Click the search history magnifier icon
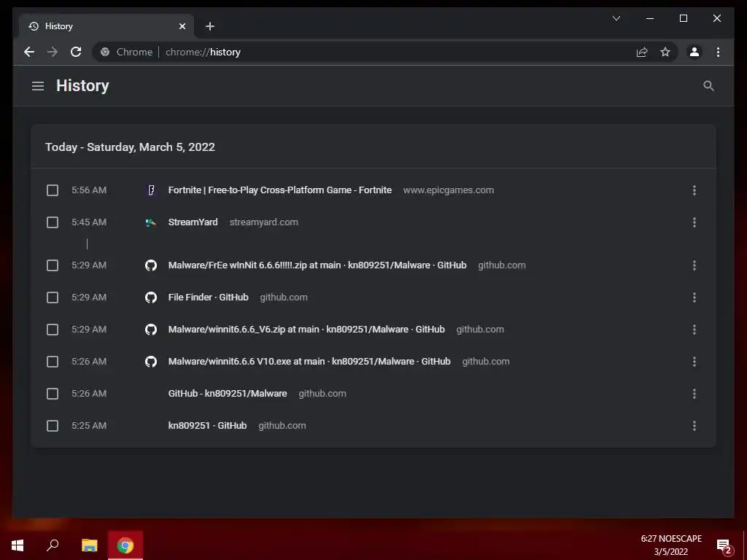The width and height of the screenshot is (747, 560). pyautogui.click(x=708, y=86)
